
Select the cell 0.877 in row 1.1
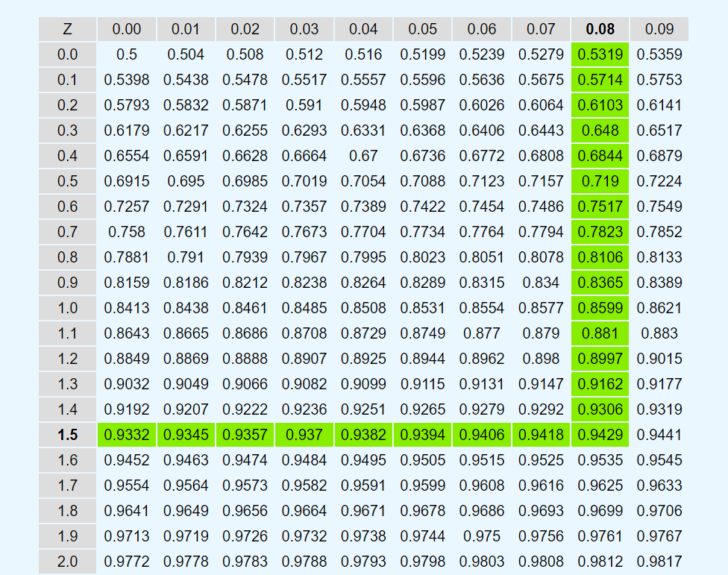pos(481,333)
